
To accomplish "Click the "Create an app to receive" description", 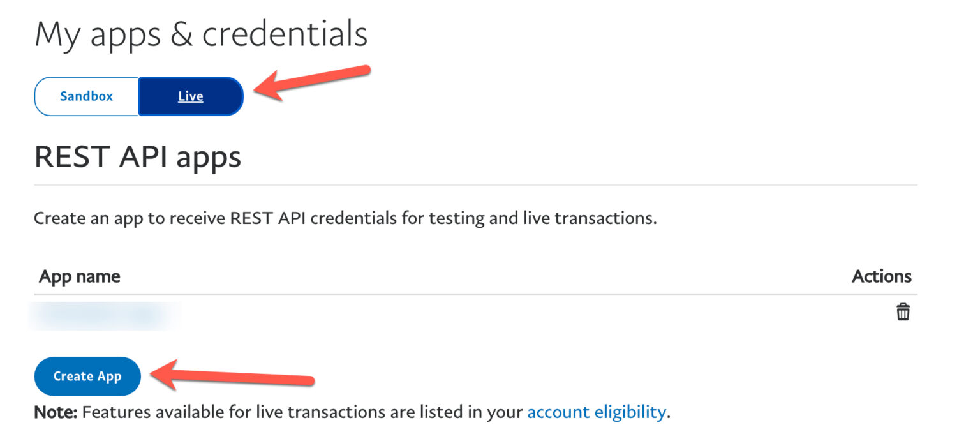I will click(128, 218).
